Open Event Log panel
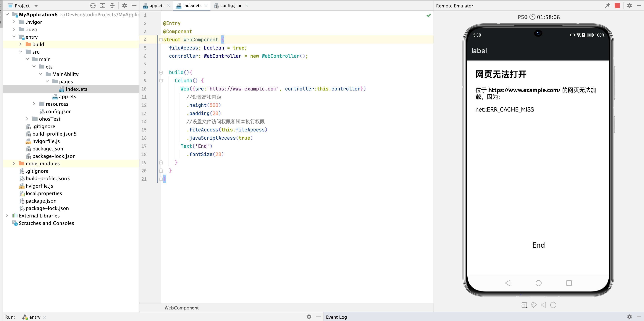This screenshot has width=644, height=321. pos(336,317)
